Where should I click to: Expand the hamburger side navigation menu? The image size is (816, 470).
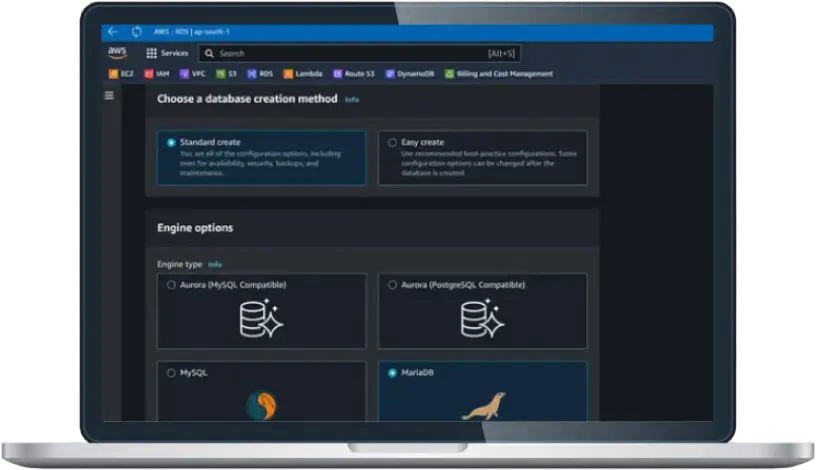pyautogui.click(x=109, y=95)
